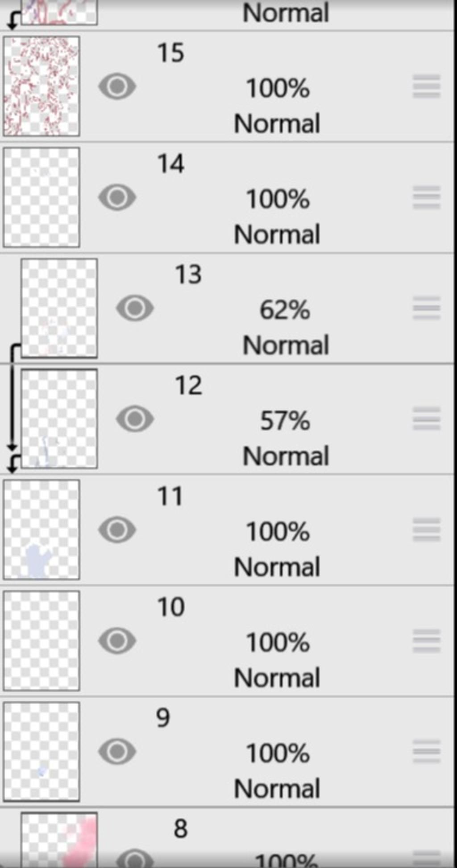This screenshot has height=868, width=457.
Task: Click the drag handle of layer 10
Action: pos(427,641)
